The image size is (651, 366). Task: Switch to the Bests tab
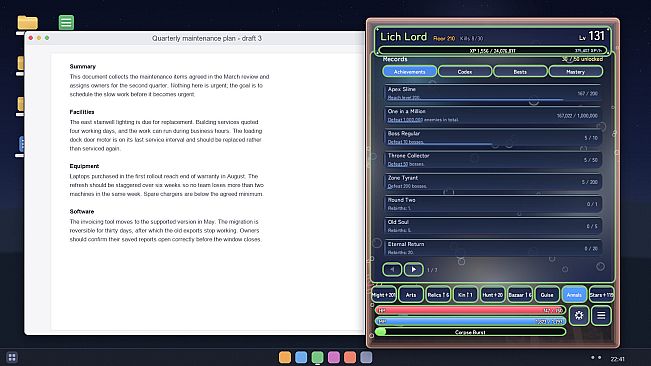pyautogui.click(x=520, y=71)
